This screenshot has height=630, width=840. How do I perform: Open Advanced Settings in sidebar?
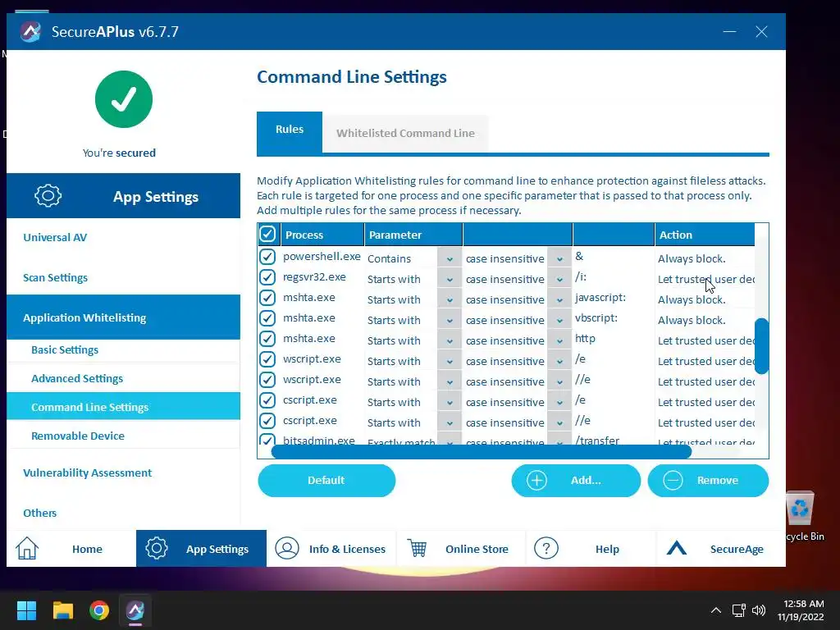pyautogui.click(x=77, y=378)
